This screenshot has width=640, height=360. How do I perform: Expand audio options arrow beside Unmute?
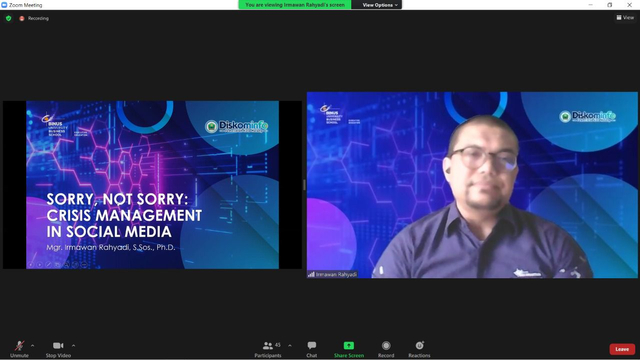click(x=33, y=346)
